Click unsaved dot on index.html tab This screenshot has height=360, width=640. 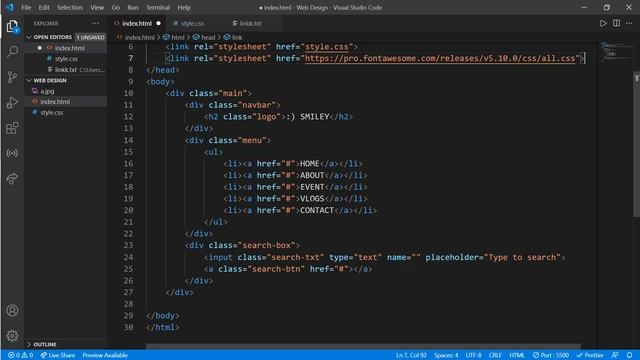[x=158, y=23]
